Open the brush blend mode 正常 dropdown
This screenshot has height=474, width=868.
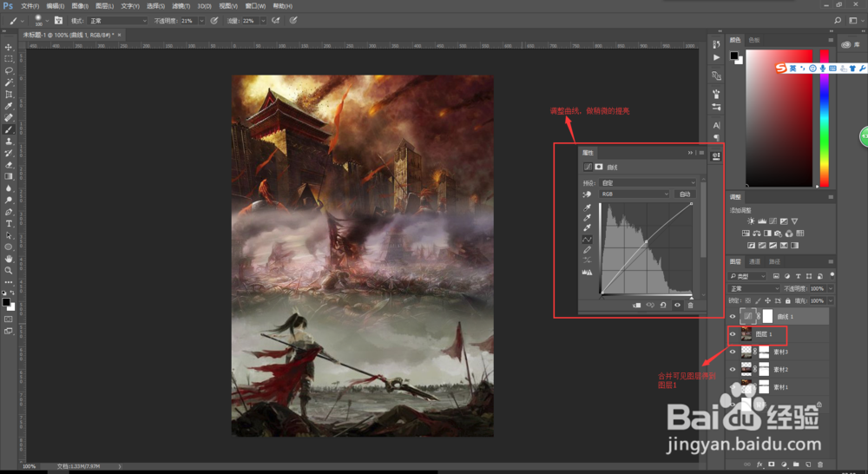pos(117,21)
